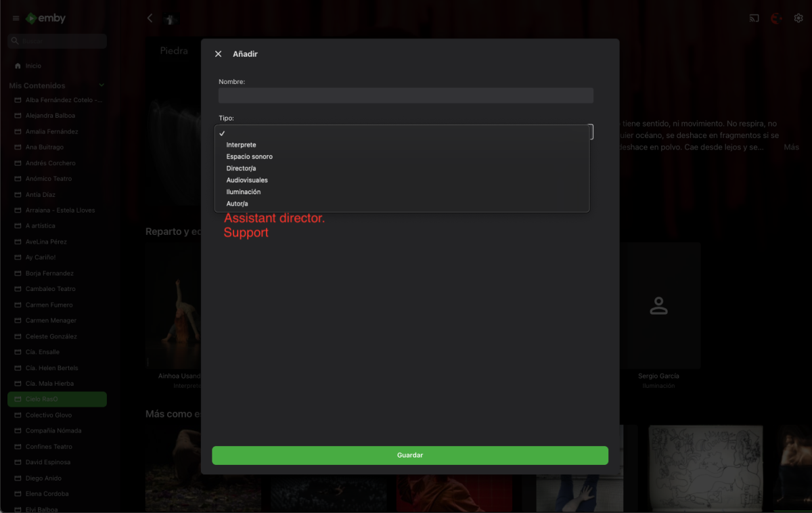
Task: Collapse the Mis Contenidos section chevron
Action: tap(101, 86)
